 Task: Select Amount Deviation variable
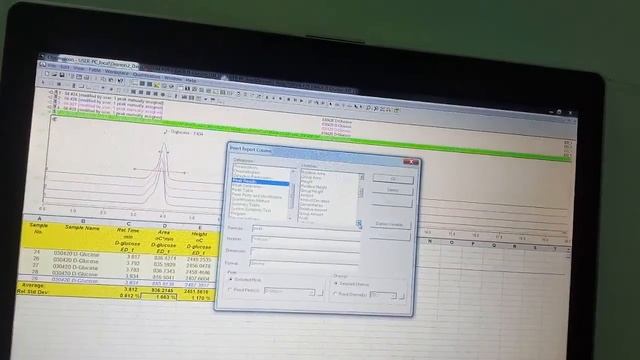[x=315, y=201]
